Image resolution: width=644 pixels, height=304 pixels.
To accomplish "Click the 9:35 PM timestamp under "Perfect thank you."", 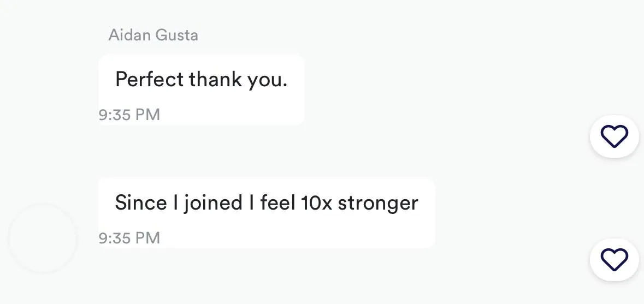I will coord(129,115).
